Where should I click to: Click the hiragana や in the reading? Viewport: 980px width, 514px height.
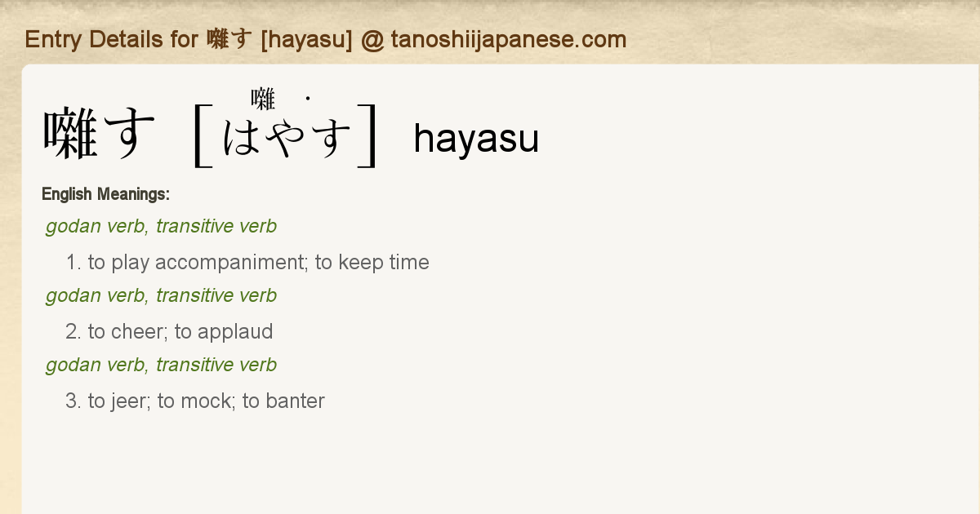286,138
